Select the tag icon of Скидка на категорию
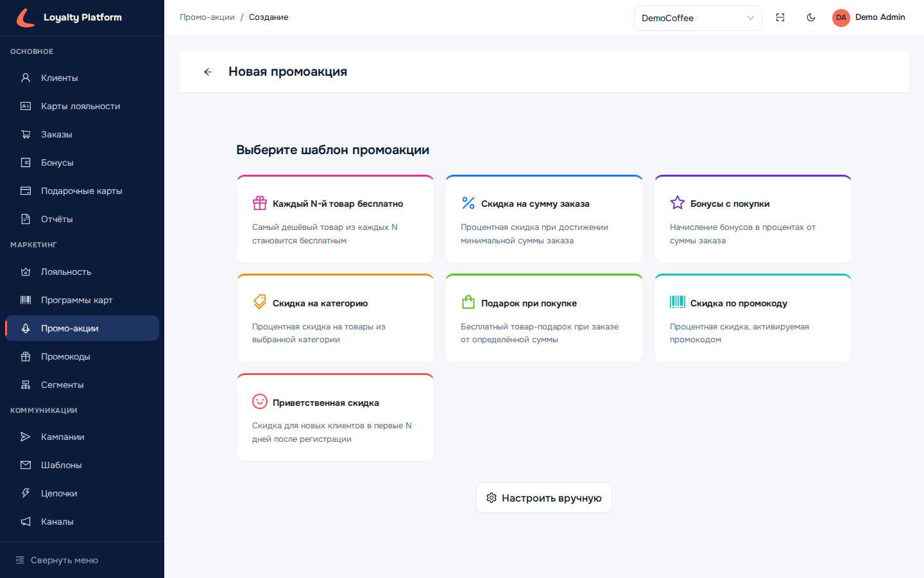 260,302
